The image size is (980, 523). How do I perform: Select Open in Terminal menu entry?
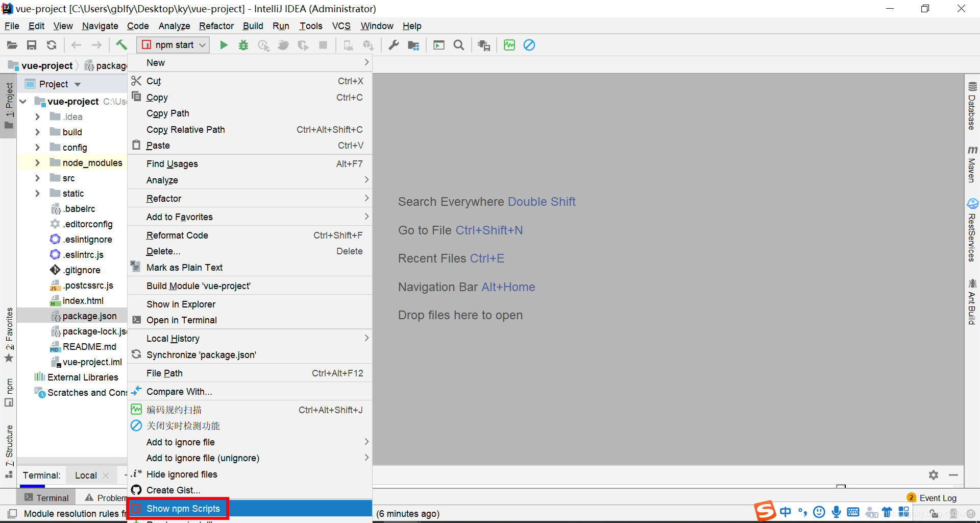tap(250, 320)
